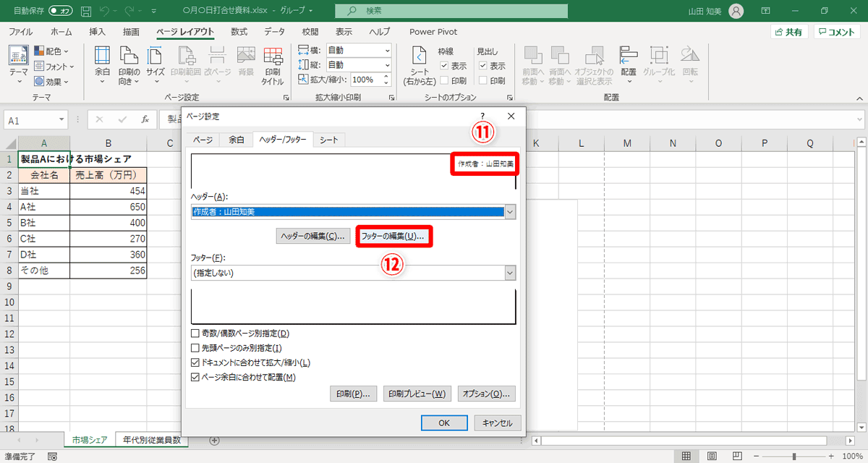The width and height of the screenshot is (868, 463).
Task: Open the Colors (配色) theme menu
Action: point(51,51)
